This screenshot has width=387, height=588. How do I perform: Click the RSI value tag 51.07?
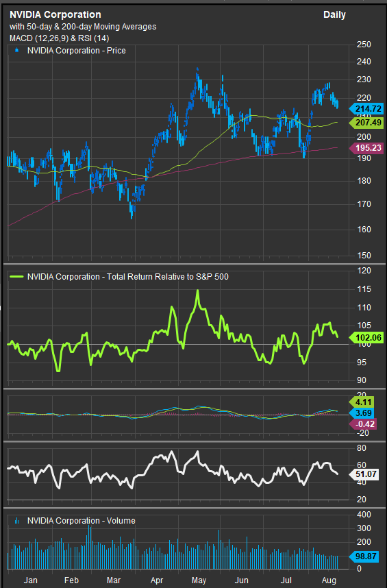click(364, 474)
